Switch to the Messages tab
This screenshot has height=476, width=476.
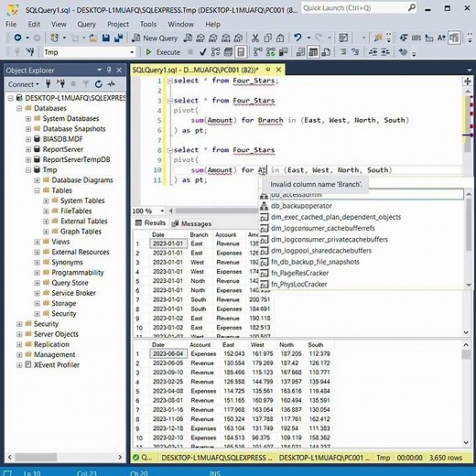[191, 223]
